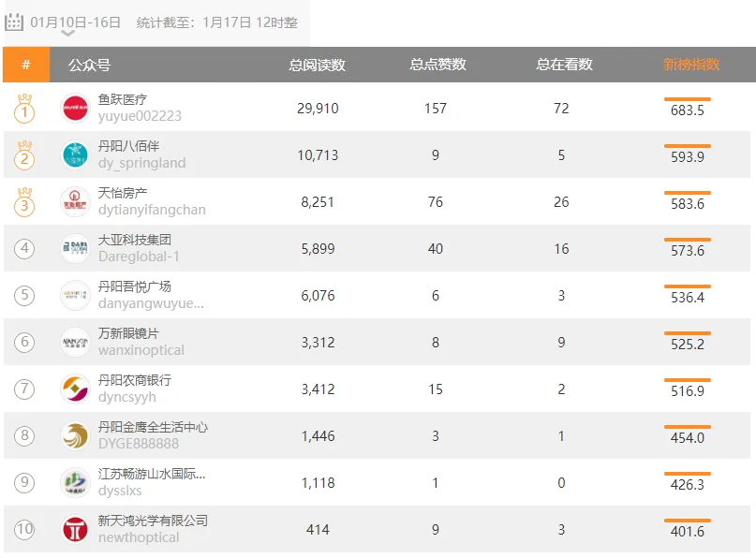Viewport: 756px width, 558px height.
Task: Click the wanxinoptical account ID
Action: pyautogui.click(x=141, y=350)
